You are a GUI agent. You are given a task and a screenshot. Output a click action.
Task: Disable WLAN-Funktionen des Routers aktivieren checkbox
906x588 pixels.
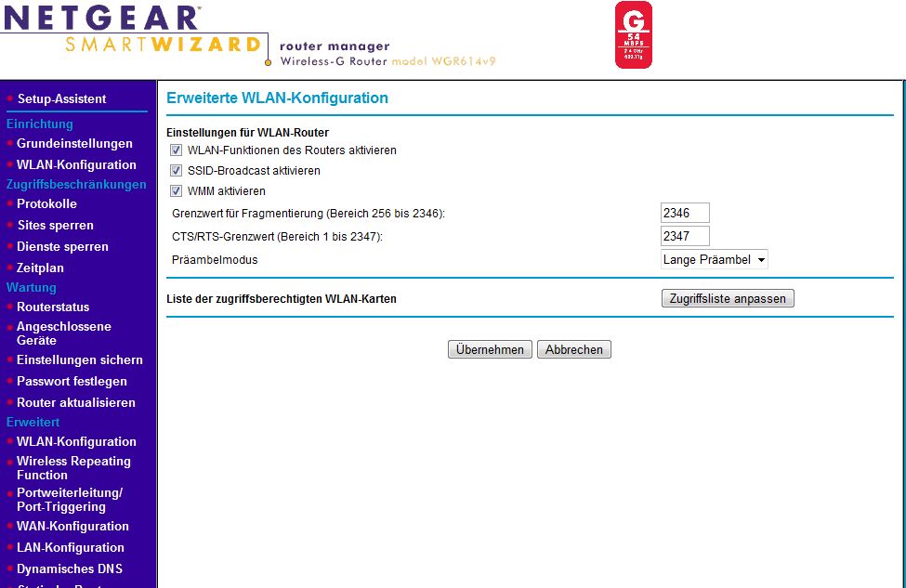[177, 150]
